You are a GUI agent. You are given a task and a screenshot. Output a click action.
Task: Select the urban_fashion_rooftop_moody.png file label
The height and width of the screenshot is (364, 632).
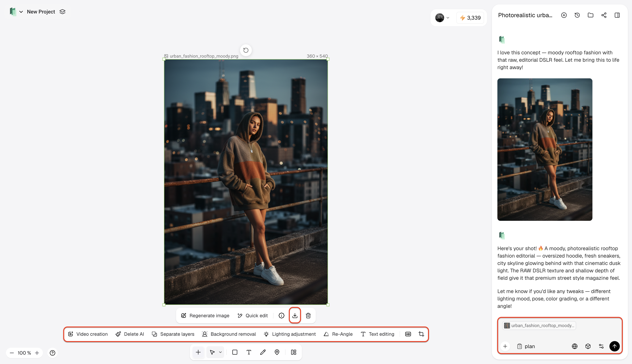(204, 56)
